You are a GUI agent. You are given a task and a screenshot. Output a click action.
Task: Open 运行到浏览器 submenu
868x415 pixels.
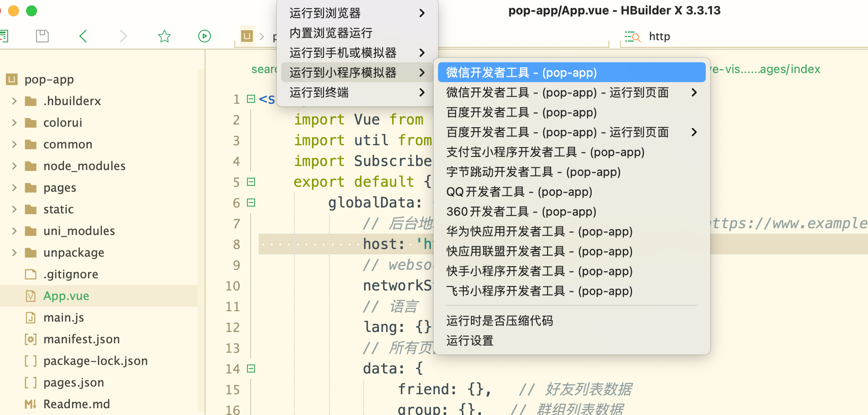357,13
